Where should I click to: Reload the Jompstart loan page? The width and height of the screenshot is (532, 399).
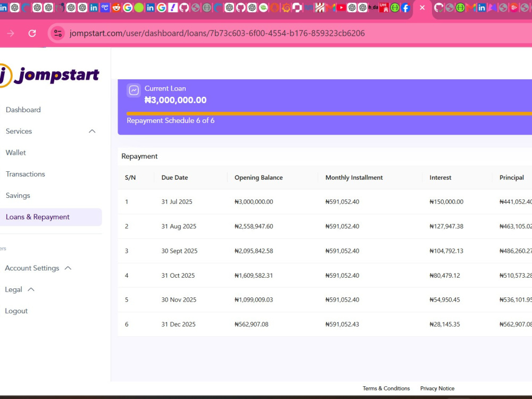[x=32, y=33]
